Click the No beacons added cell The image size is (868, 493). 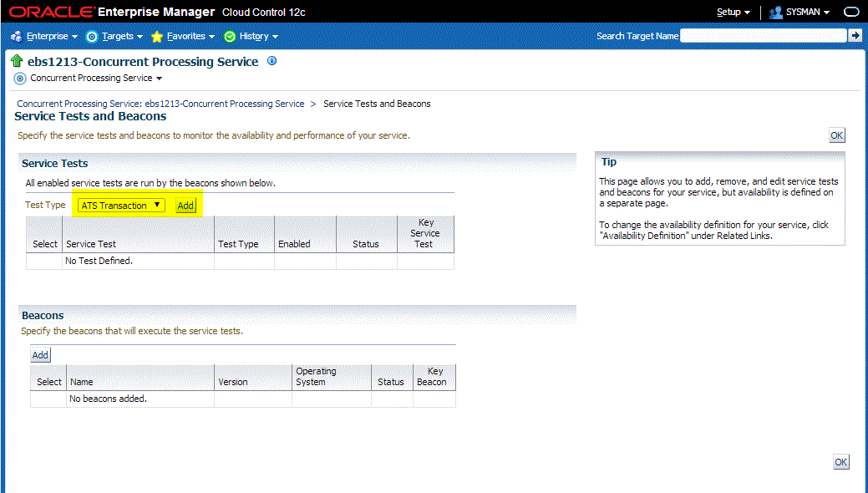coord(140,399)
